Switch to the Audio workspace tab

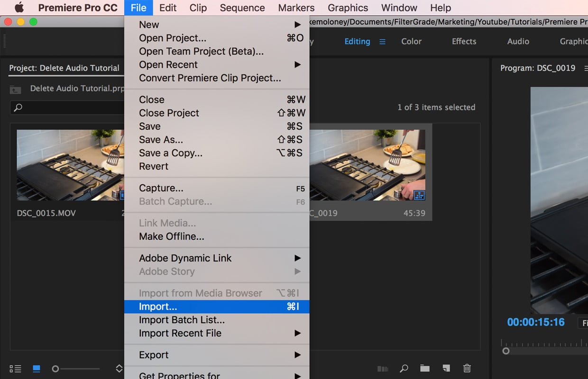point(518,41)
